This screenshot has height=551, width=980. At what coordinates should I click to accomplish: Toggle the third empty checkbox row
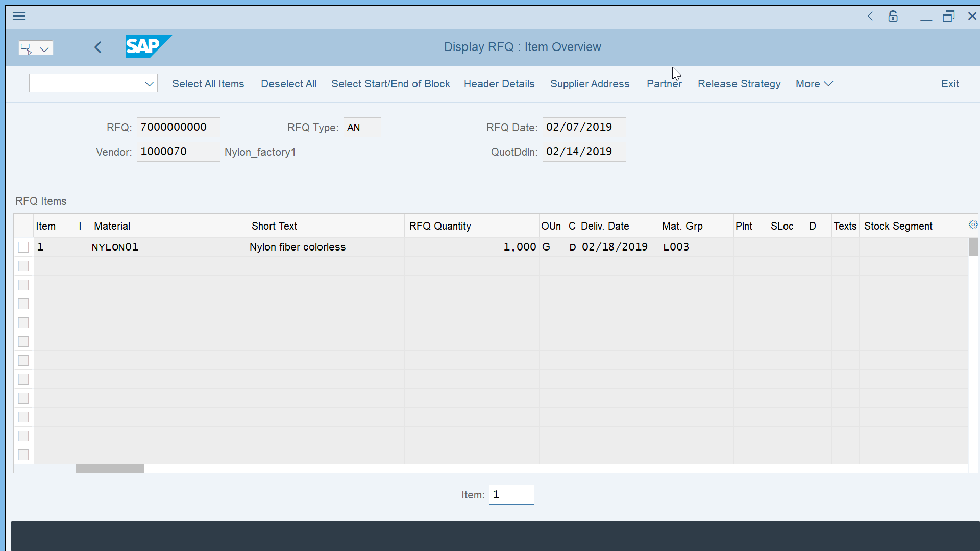coord(23,304)
